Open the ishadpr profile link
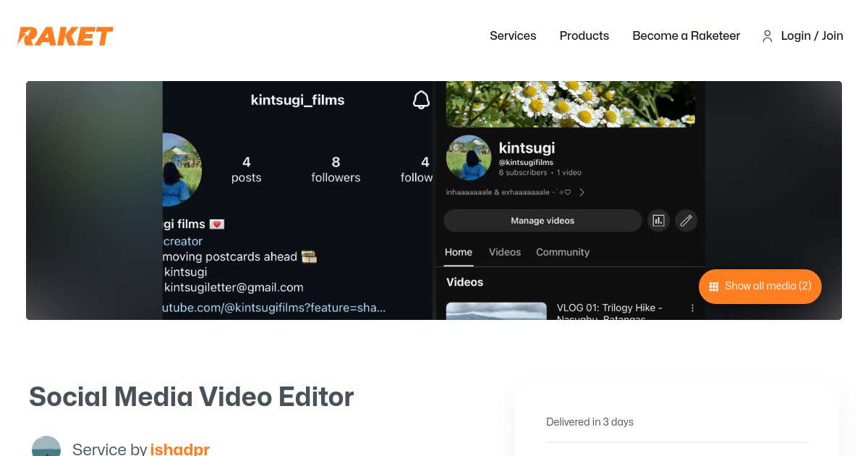This screenshot has height=456, width=868. click(179, 449)
